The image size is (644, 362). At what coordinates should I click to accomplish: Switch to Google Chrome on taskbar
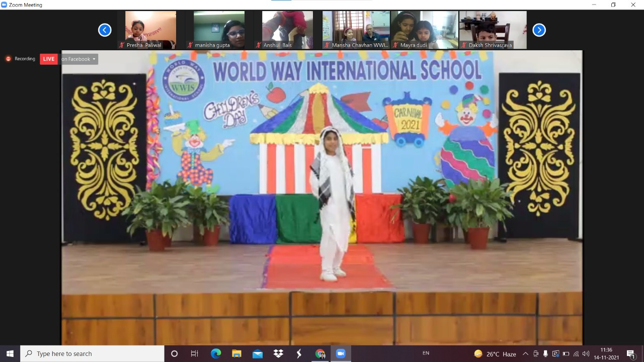click(320, 354)
